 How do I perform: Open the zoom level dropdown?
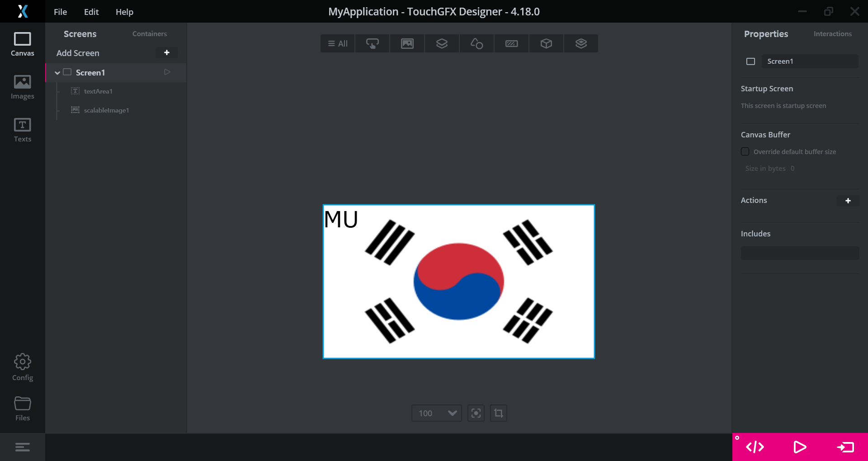[x=437, y=413]
